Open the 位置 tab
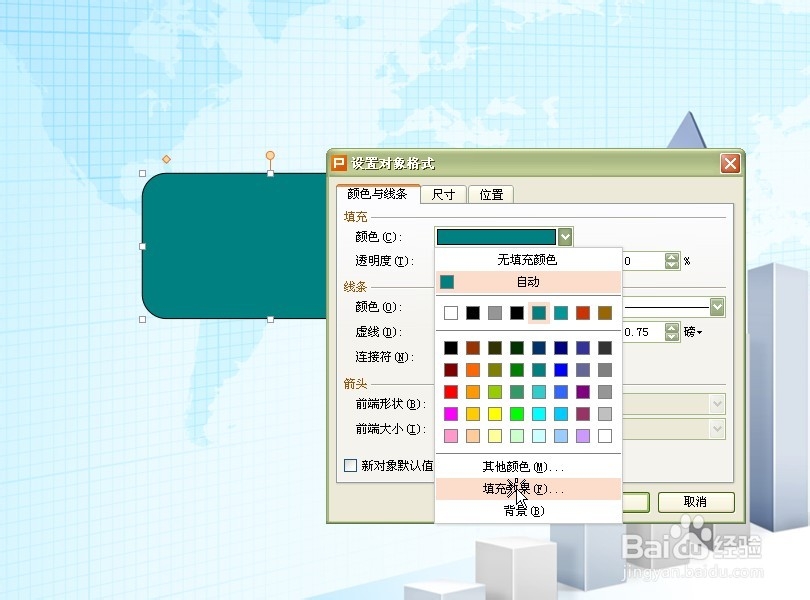Image resolution: width=810 pixels, height=600 pixels. pyautogui.click(x=491, y=195)
